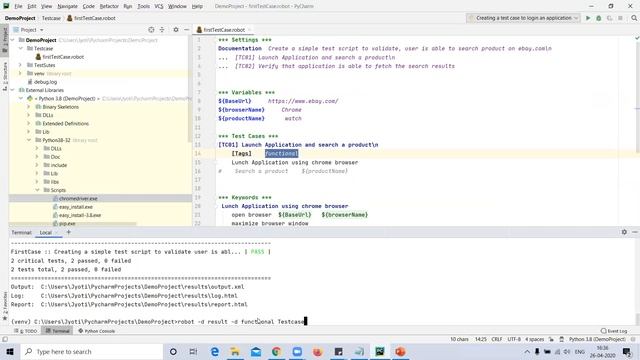This screenshot has height=360, width=640.
Task: Open Microsoft Edge from taskbar
Action: (x=215, y=351)
